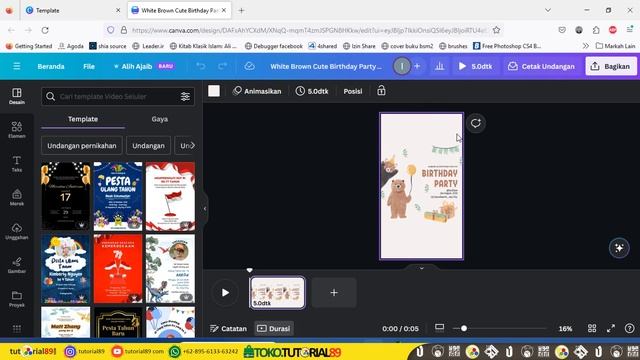Play the timeline preview
The height and width of the screenshot is (360, 640).
(225, 292)
